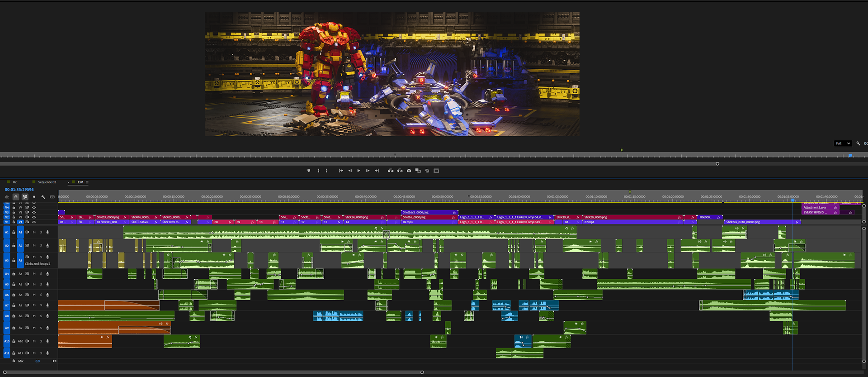The width and height of the screenshot is (868, 377).
Task: Open the Full playback resolution dropdown
Action: click(x=843, y=143)
